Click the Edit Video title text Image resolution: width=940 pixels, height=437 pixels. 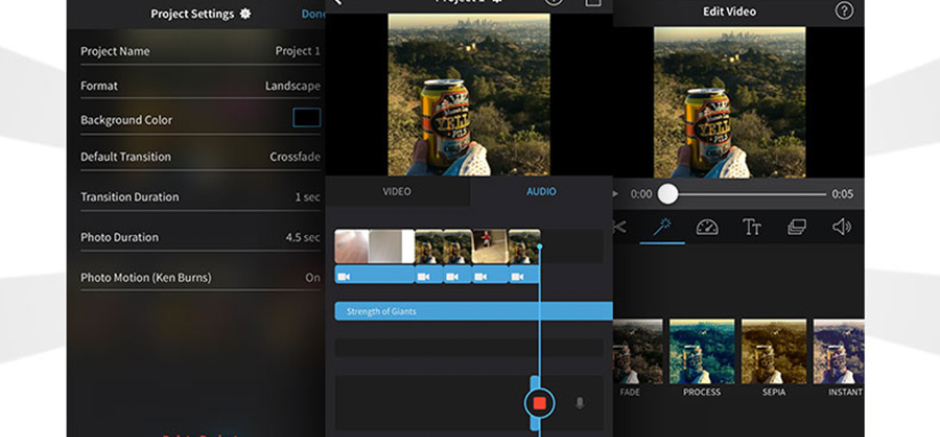pyautogui.click(x=730, y=11)
